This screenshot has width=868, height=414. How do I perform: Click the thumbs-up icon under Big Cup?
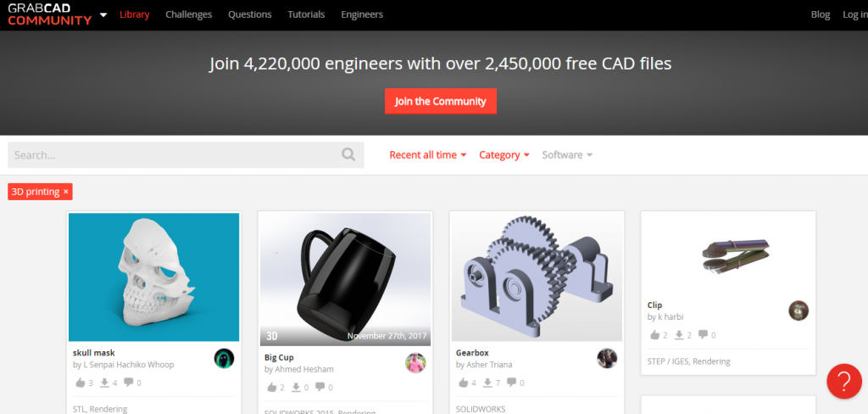[272, 388]
